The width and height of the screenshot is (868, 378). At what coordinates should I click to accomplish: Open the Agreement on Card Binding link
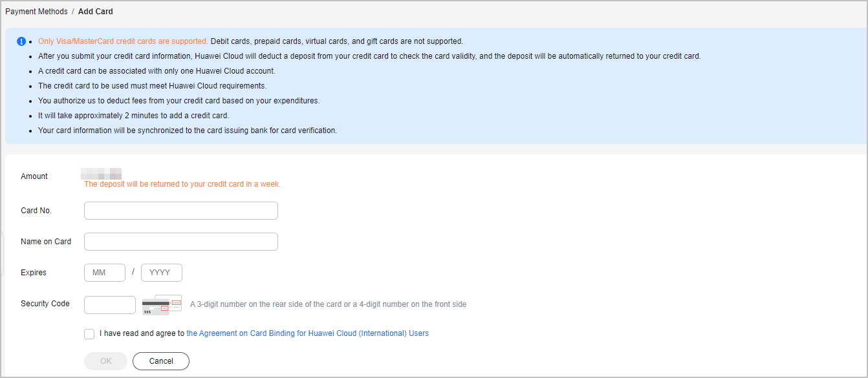click(307, 333)
